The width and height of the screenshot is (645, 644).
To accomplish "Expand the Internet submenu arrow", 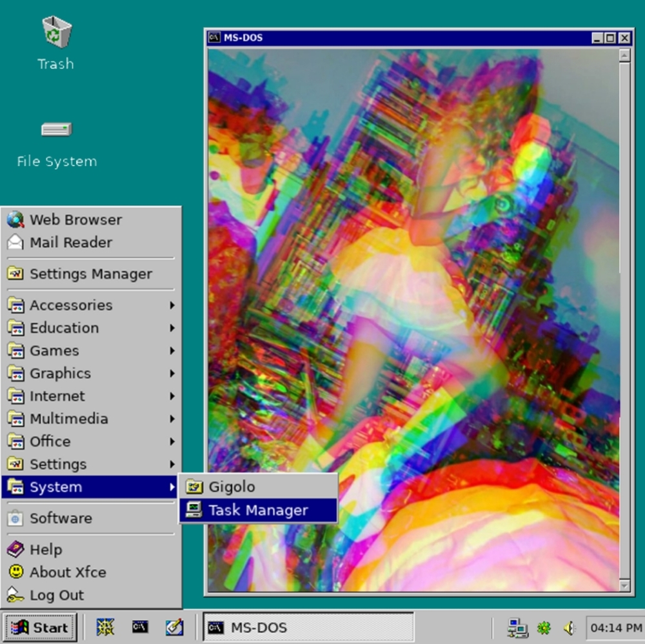I will 172,396.
